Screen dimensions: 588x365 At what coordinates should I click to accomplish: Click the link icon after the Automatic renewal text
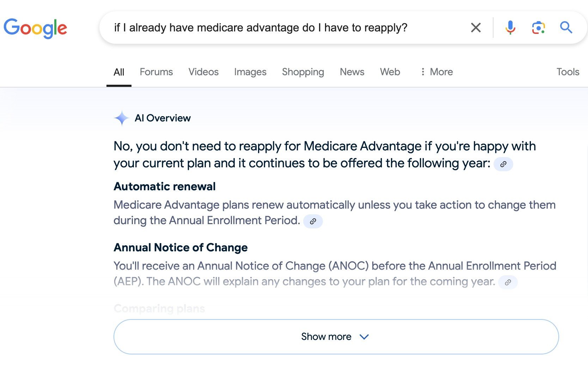pos(313,221)
